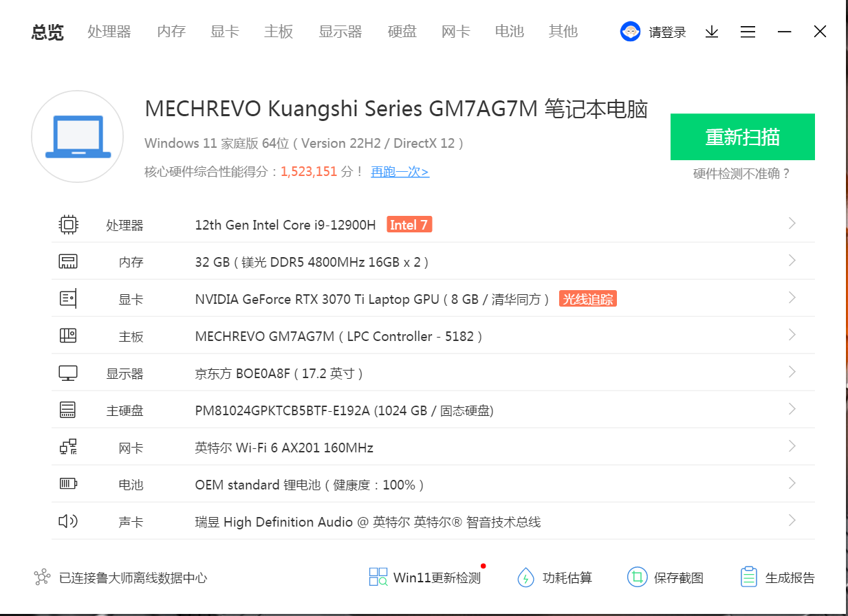Click the Win11更新检测 icon

pyautogui.click(x=378, y=577)
